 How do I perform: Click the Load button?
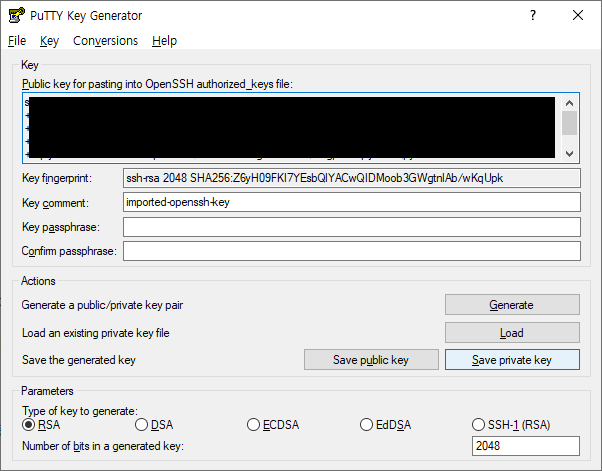[512, 332]
